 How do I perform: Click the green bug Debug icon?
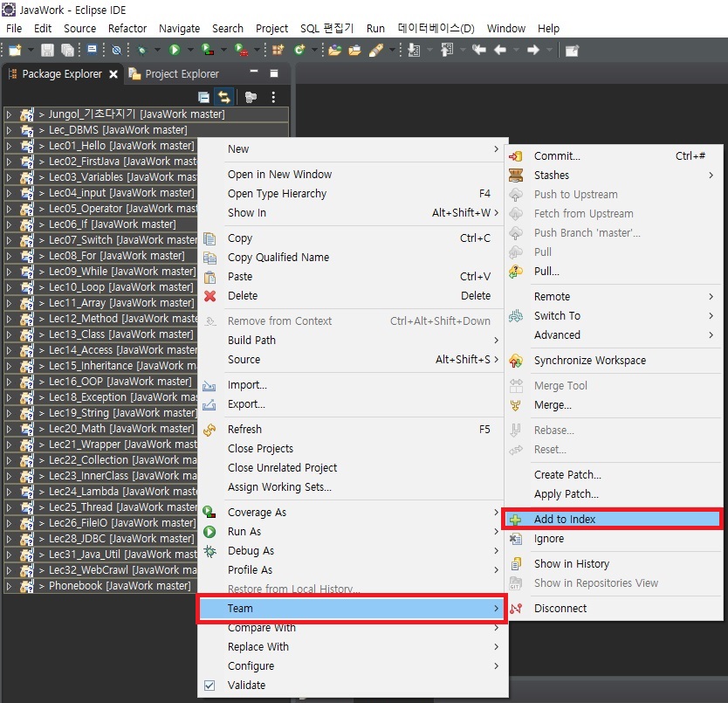(142, 50)
